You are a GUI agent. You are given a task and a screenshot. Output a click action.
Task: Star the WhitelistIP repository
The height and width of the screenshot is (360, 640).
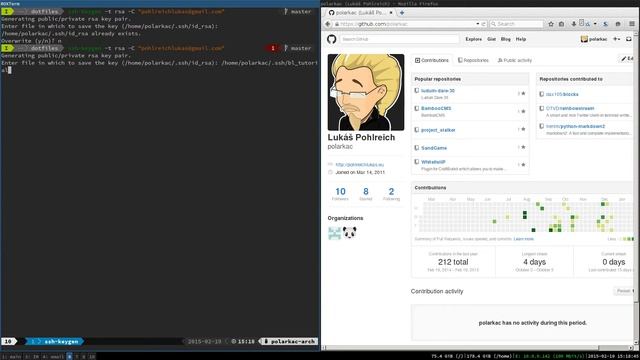[523, 164]
